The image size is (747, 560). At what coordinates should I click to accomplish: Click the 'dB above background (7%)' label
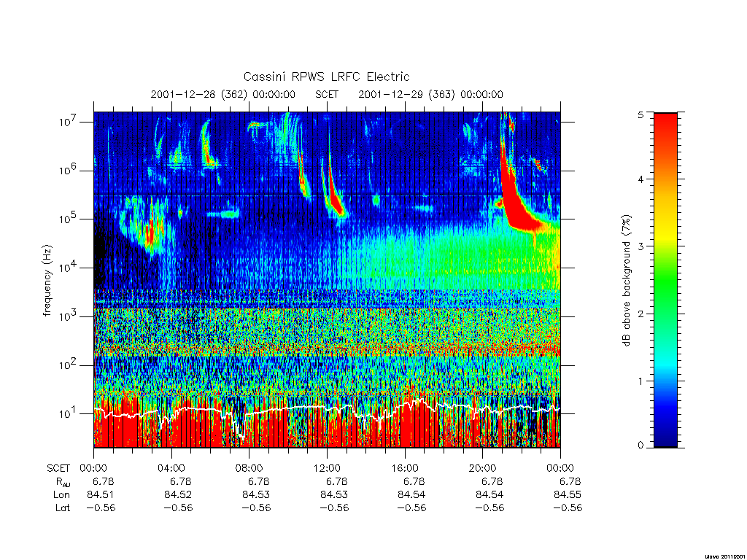point(627,281)
